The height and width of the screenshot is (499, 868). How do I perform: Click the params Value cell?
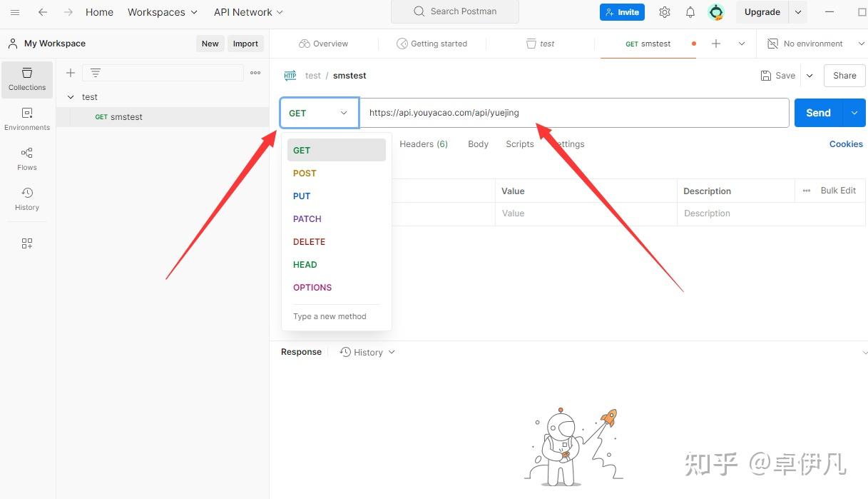(586, 213)
